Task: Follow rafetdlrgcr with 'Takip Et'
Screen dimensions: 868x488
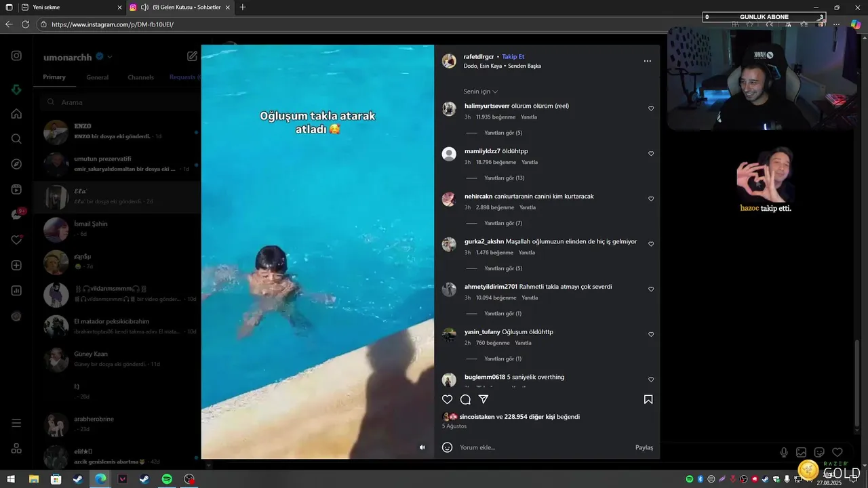Action: pos(513,56)
